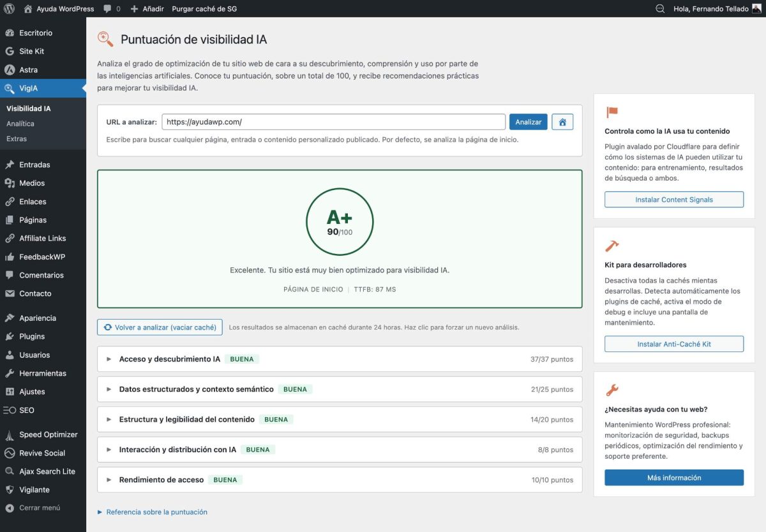
Task: Open Speed Optimizer from the sidebar
Action: 10,434
